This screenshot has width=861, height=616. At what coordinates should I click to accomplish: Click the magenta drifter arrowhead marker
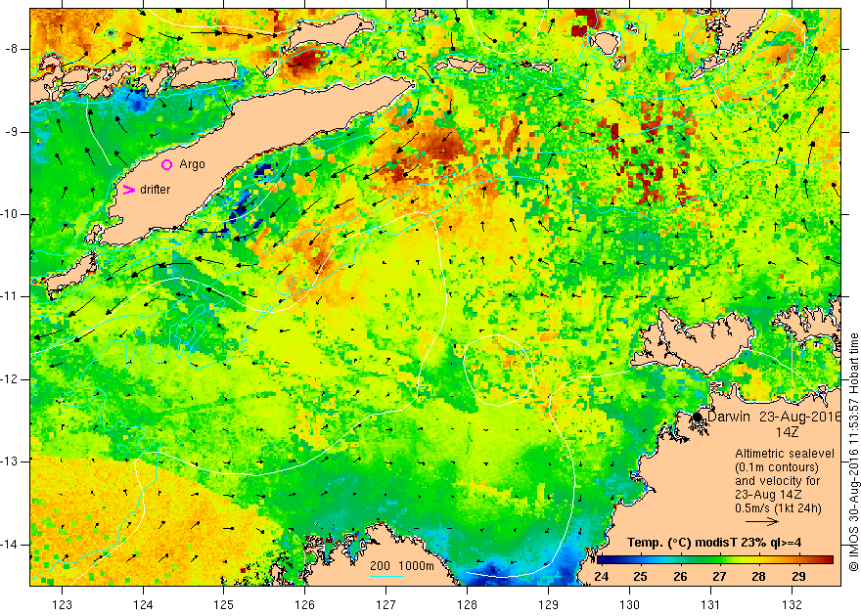tap(128, 190)
